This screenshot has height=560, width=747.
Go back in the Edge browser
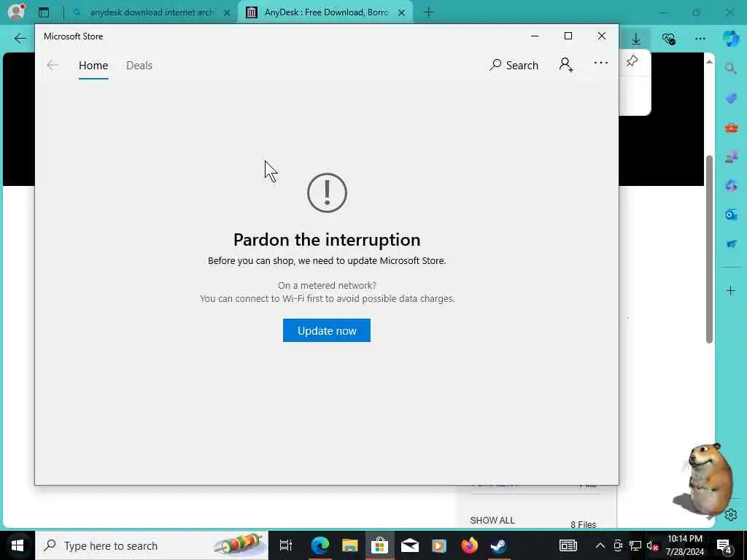click(20, 38)
